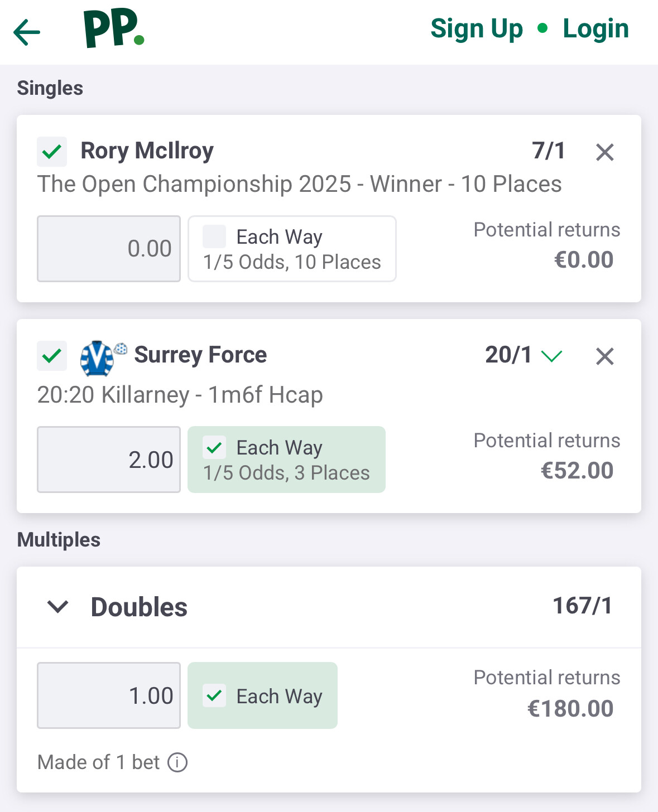658x812 pixels.
Task: Remove Rory McIlroy selection with X
Action: pos(604,152)
